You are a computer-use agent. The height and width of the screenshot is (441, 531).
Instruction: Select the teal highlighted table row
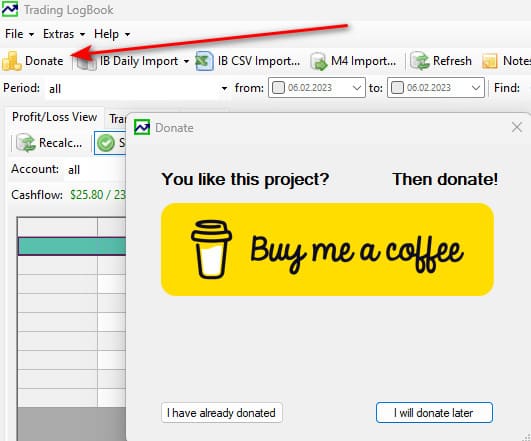click(x=72, y=246)
